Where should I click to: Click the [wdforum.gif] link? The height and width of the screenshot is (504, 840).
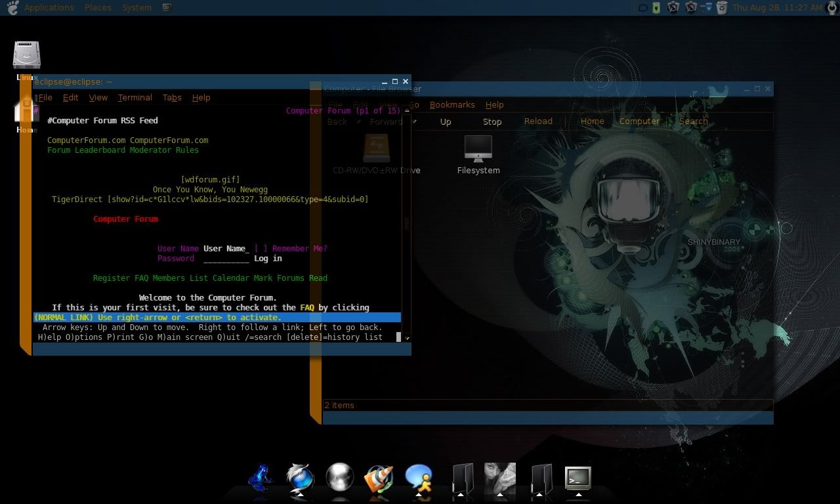pos(210,180)
